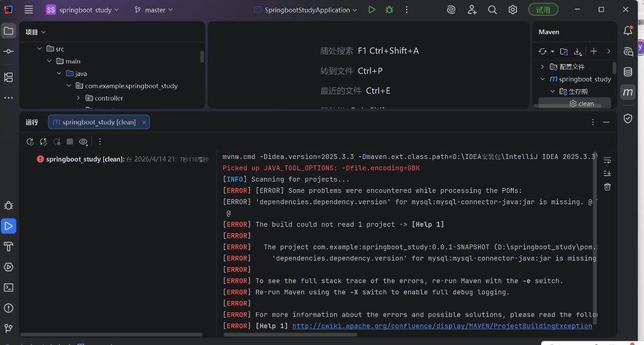Click the 试用 trial button

tap(543, 10)
